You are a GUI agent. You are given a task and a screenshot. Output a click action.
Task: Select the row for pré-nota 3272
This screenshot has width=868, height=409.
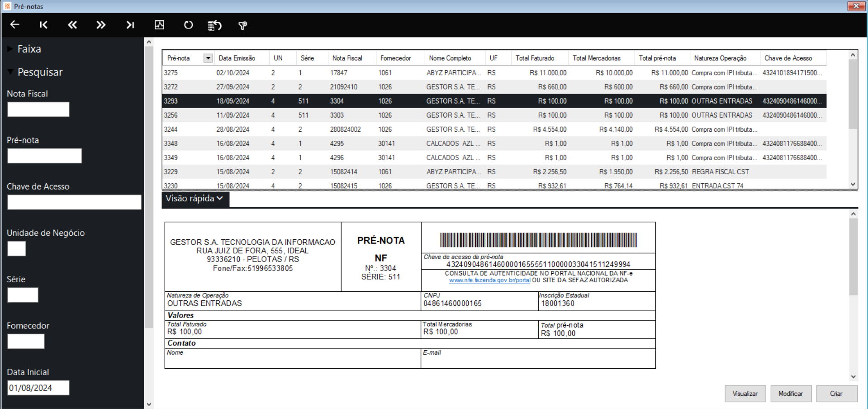[x=494, y=87]
